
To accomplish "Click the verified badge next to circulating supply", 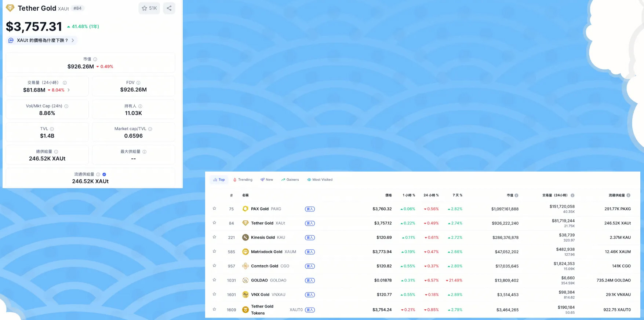I will (x=104, y=174).
